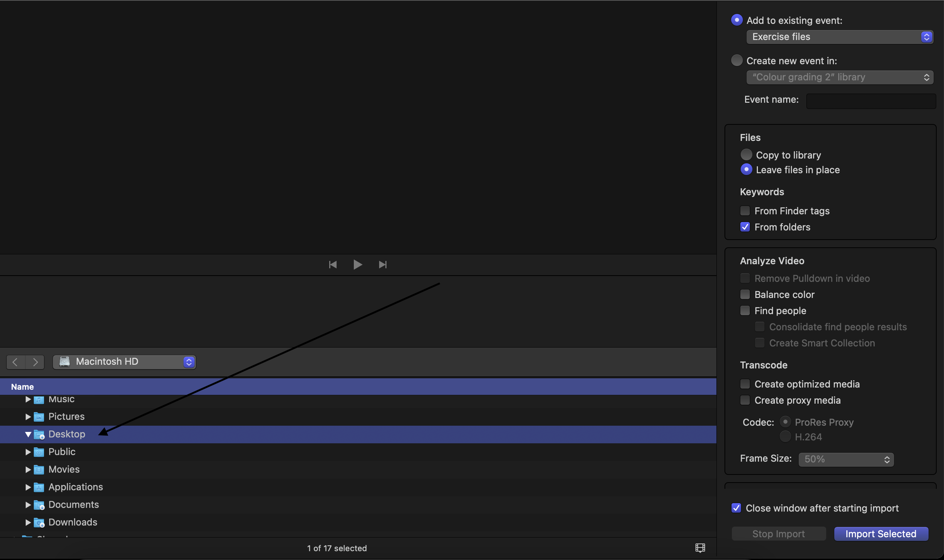Jump to next clip with skip-forward icon
Image resolution: width=944 pixels, height=560 pixels.
click(382, 265)
